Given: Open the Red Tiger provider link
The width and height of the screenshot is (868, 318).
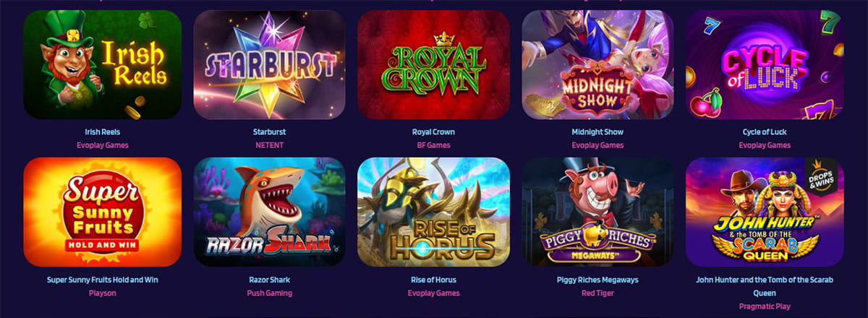Looking at the screenshot, I should tap(597, 293).
